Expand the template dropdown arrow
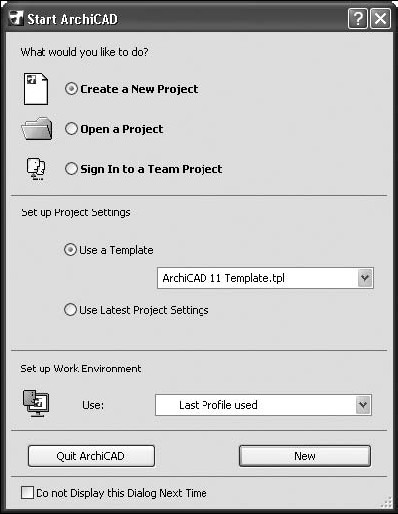This screenshot has height=514, width=398. coord(365,278)
